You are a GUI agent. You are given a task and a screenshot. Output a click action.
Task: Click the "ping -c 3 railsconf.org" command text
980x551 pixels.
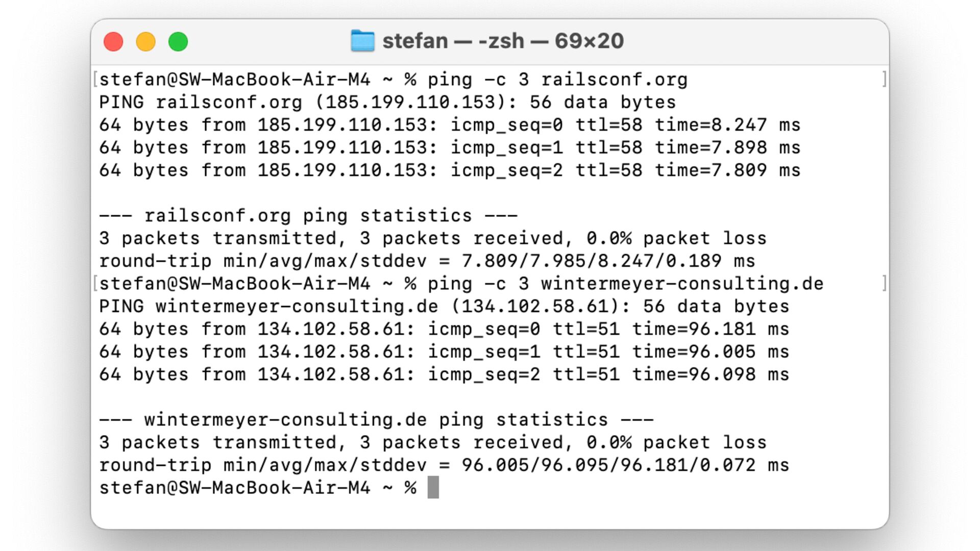pos(557,80)
